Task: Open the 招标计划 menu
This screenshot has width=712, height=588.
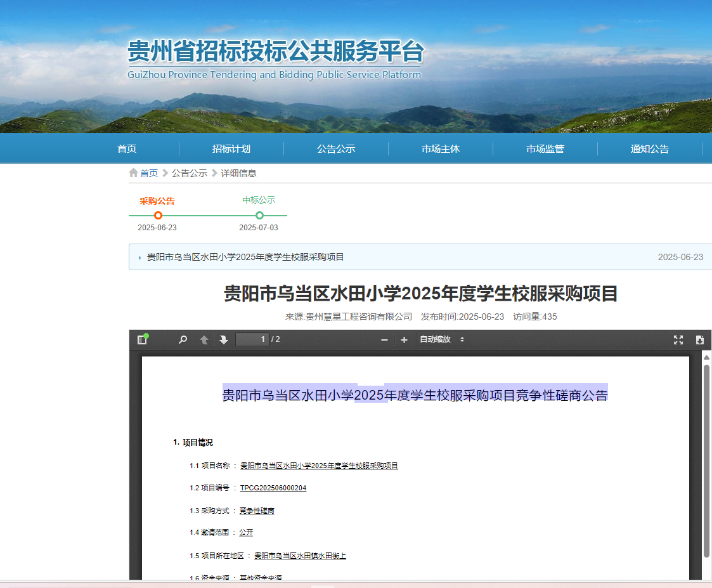Action: pos(231,149)
